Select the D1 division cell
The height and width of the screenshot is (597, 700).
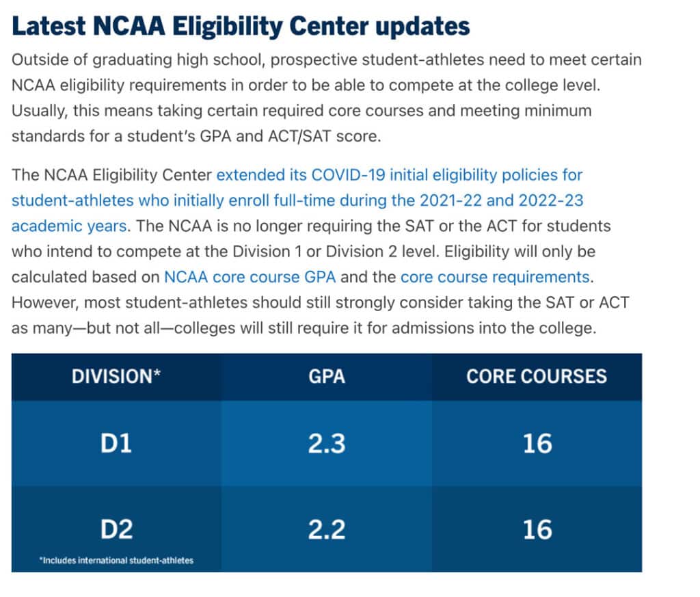116,443
